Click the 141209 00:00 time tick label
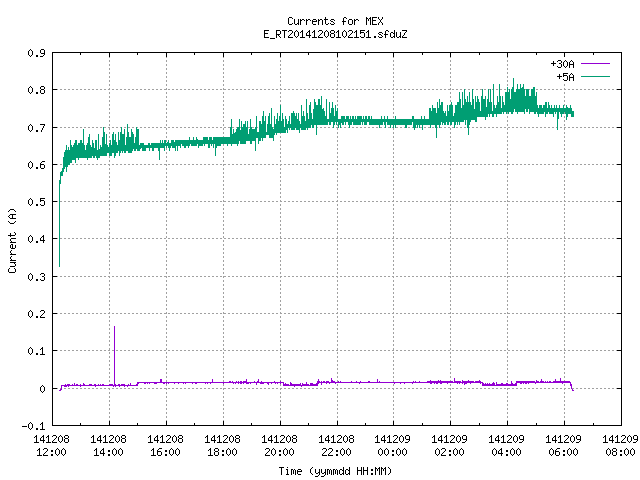Image resolution: width=640 pixels, height=480 pixels. (393, 445)
